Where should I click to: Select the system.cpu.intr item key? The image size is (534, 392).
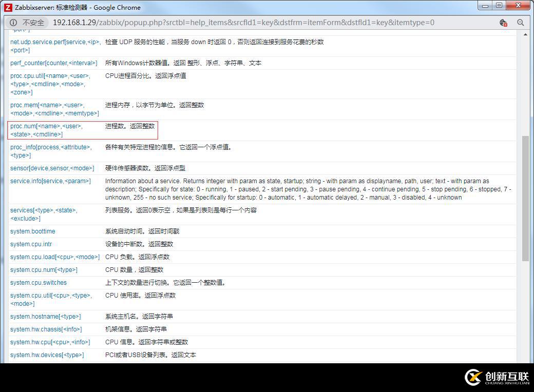pos(30,244)
